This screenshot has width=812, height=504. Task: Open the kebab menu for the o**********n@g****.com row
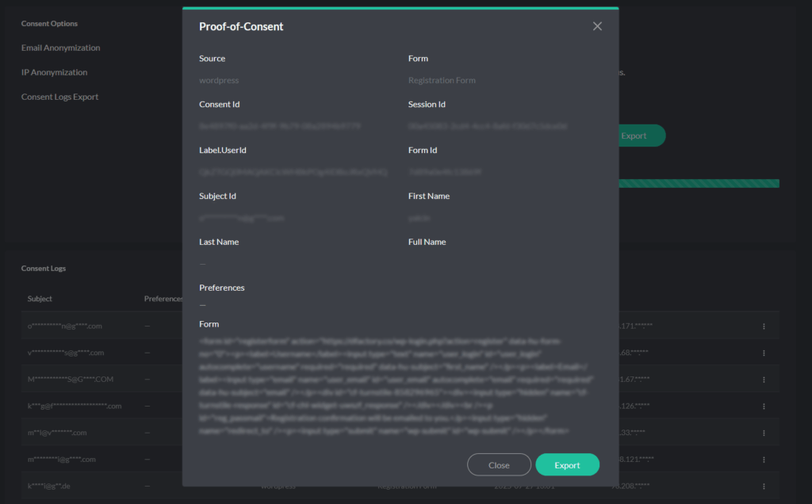click(764, 326)
